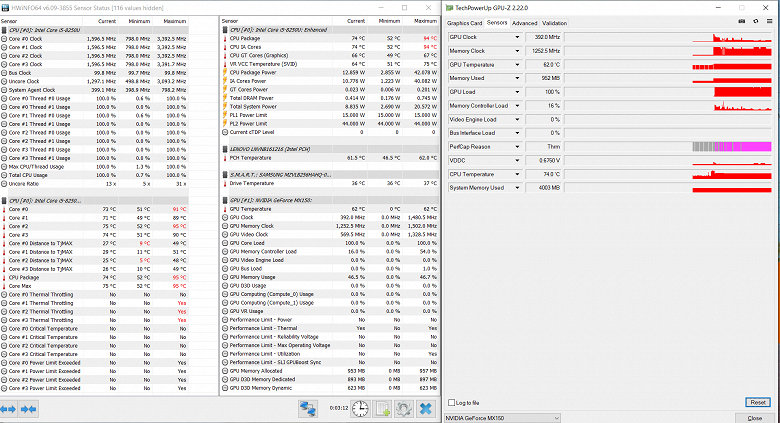The width and height of the screenshot is (780, 423).
Task: Click PL1 Power Limit row text
Action: pyautogui.click(x=248, y=115)
